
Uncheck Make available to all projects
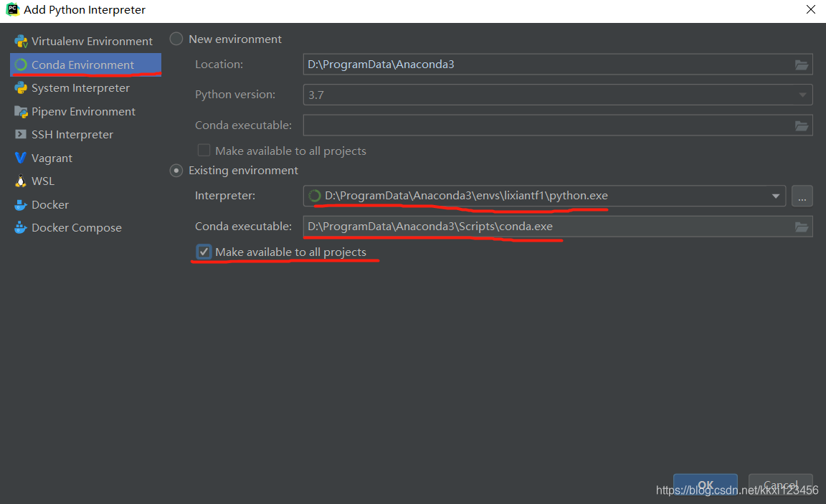pyautogui.click(x=204, y=252)
